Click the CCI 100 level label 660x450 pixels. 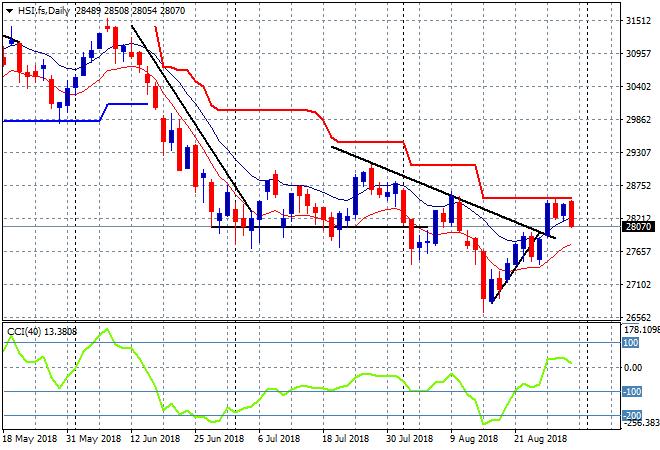[x=631, y=343]
